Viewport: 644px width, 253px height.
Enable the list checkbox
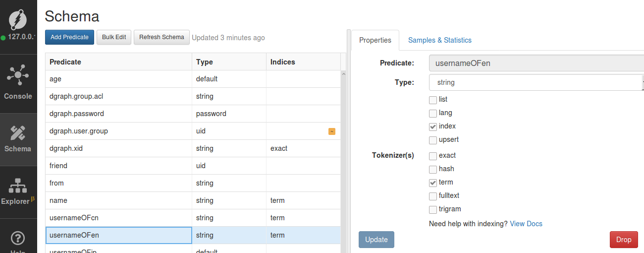tap(433, 100)
